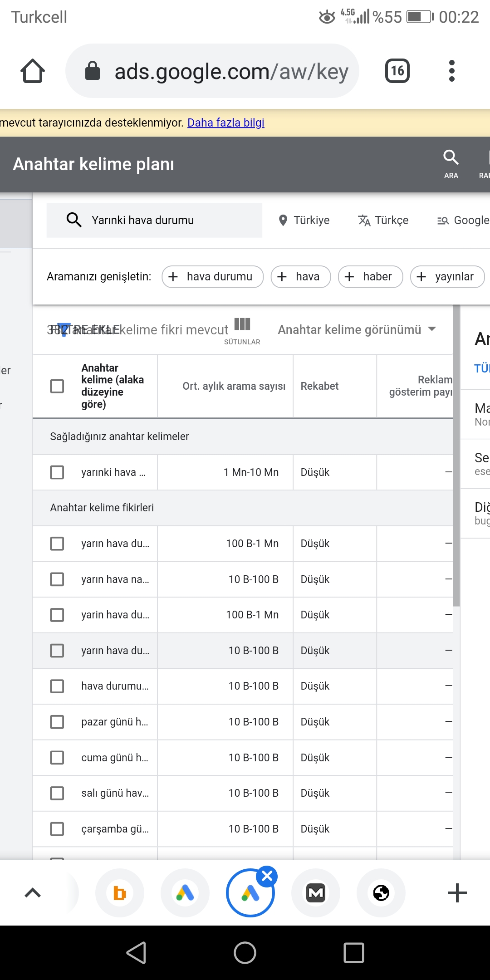Edit the Yarınki hava durumu search box
The image size is (490, 980).
coord(154,220)
